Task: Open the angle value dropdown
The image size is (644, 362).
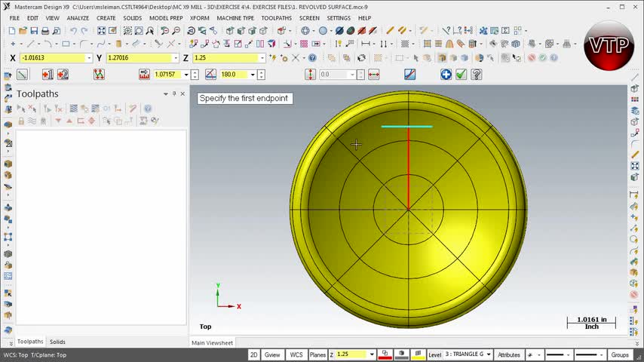Action: [x=253, y=75]
